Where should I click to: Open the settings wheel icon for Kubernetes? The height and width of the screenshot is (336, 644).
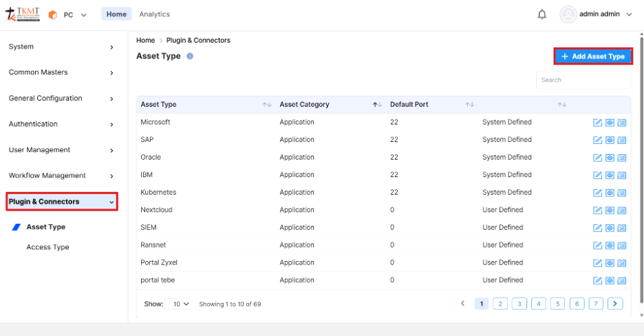[x=610, y=193]
